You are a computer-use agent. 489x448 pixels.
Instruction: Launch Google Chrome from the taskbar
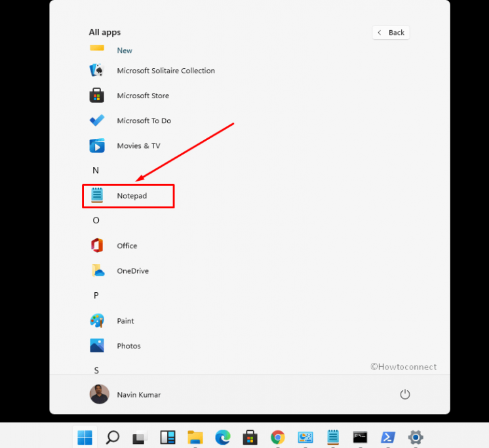click(277, 438)
